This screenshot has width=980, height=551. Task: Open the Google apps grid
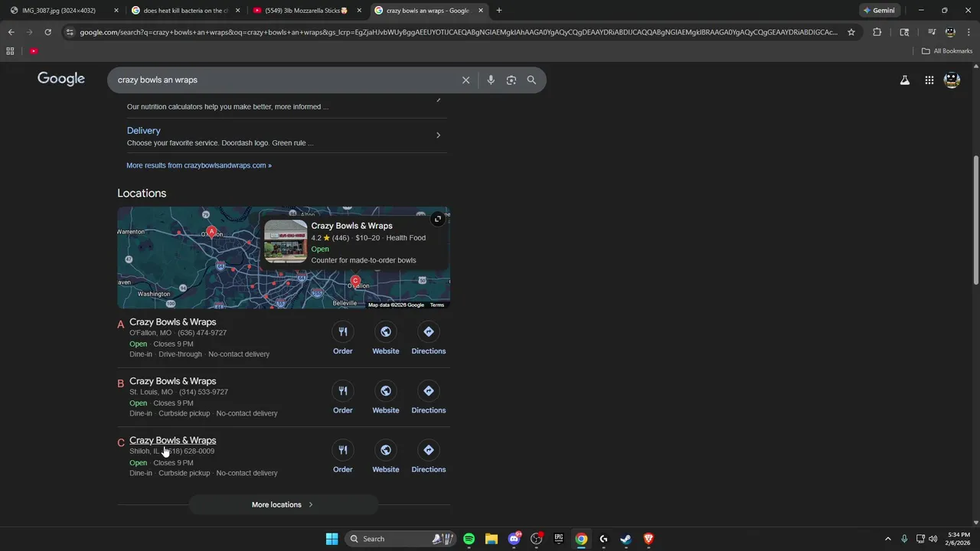[x=929, y=80]
